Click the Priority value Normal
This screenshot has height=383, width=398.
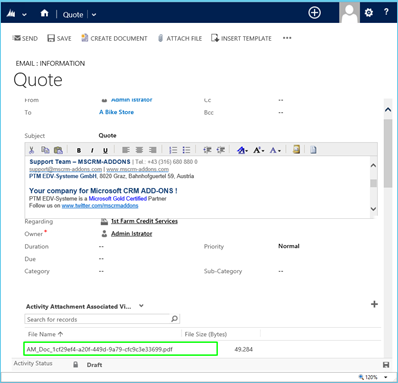click(x=289, y=246)
